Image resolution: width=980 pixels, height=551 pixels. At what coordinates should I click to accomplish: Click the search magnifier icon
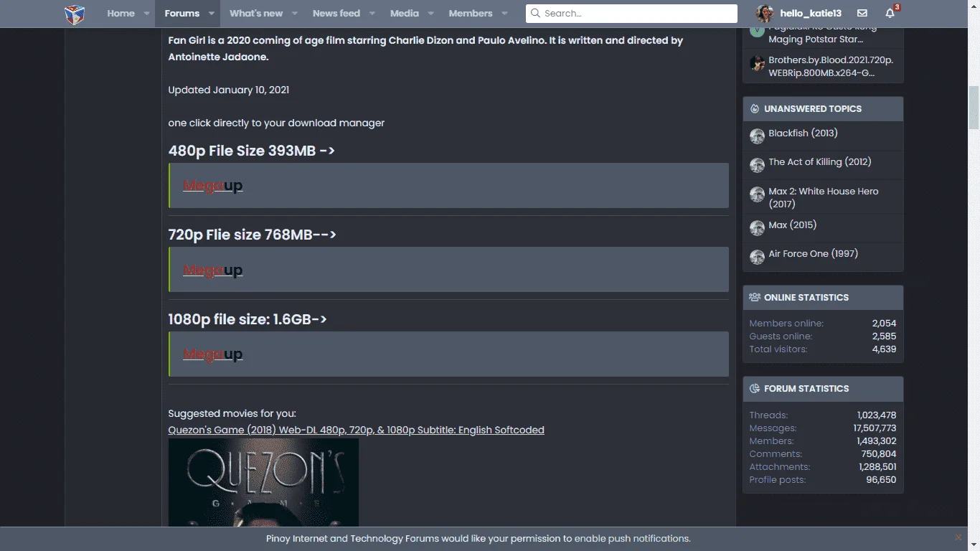tap(535, 13)
